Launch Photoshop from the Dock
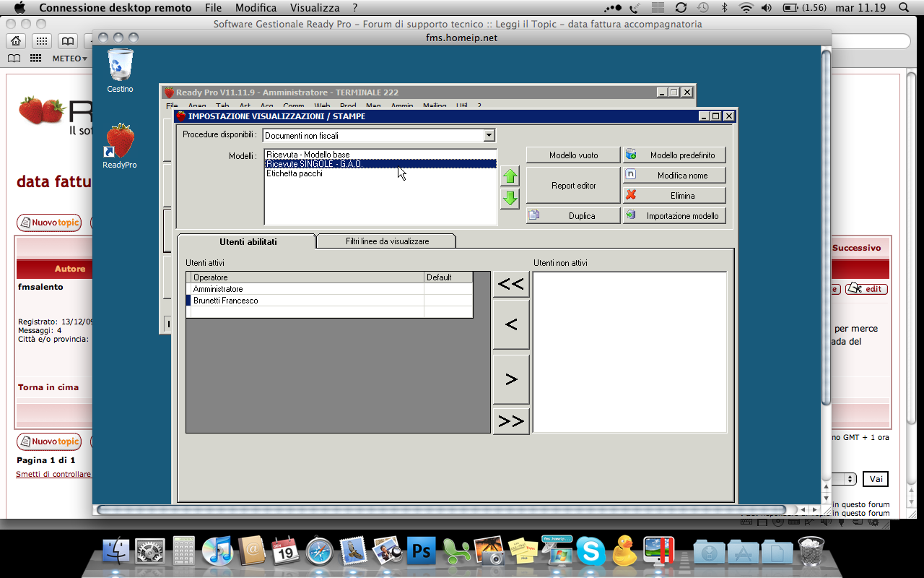This screenshot has width=924, height=578. pyautogui.click(x=422, y=551)
